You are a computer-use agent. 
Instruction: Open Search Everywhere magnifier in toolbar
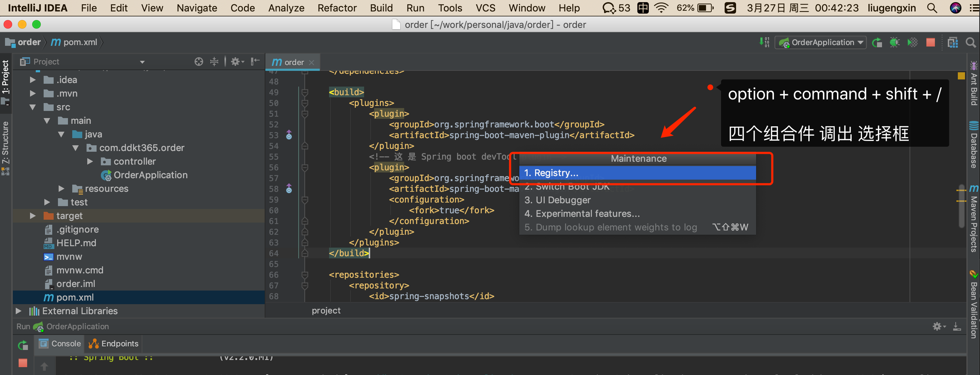pos(970,42)
